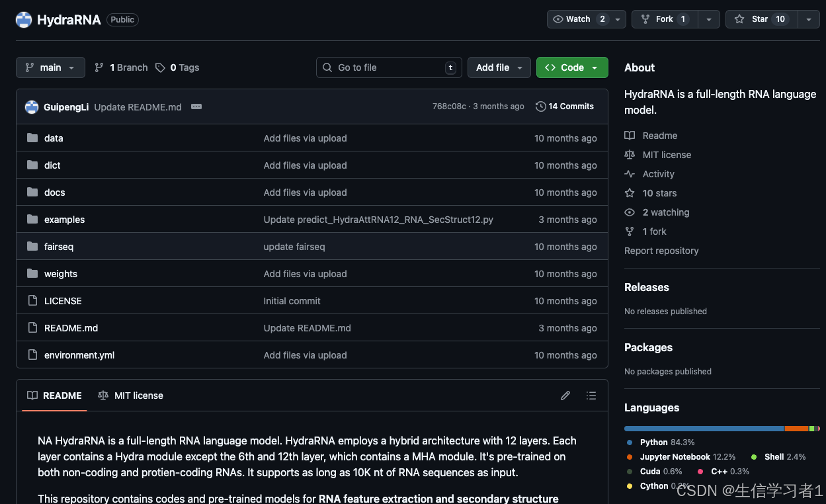Open the GuipengLi author link

66,106
